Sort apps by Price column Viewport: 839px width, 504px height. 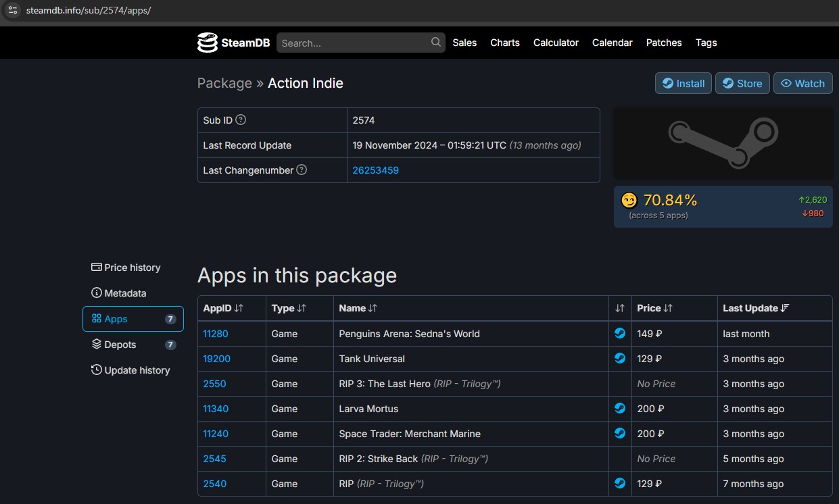tap(654, 308)
